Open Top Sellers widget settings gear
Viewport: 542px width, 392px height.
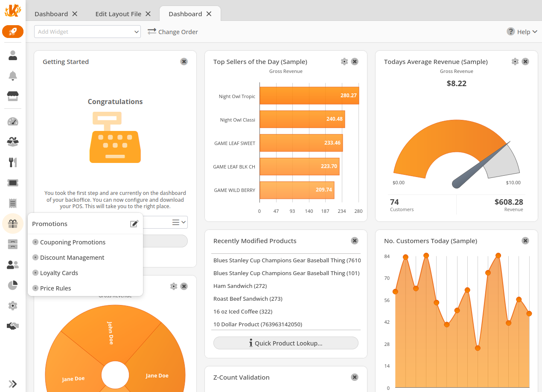(x=344, y=61)
